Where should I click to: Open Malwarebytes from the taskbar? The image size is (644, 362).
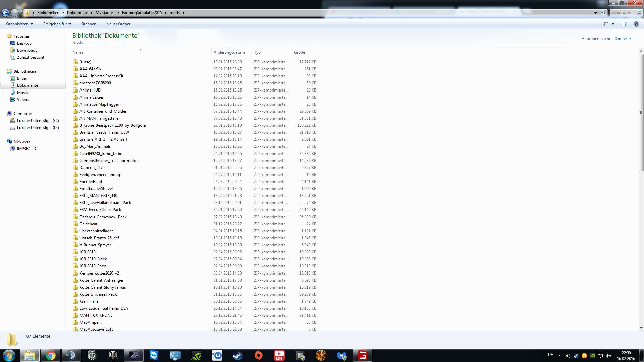(x=342, y=355)
